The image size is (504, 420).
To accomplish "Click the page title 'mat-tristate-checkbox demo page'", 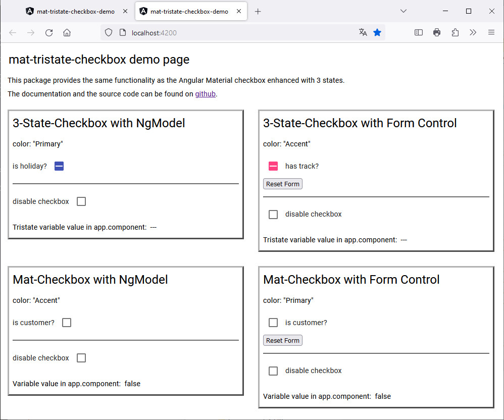I will tap(99, 60).
